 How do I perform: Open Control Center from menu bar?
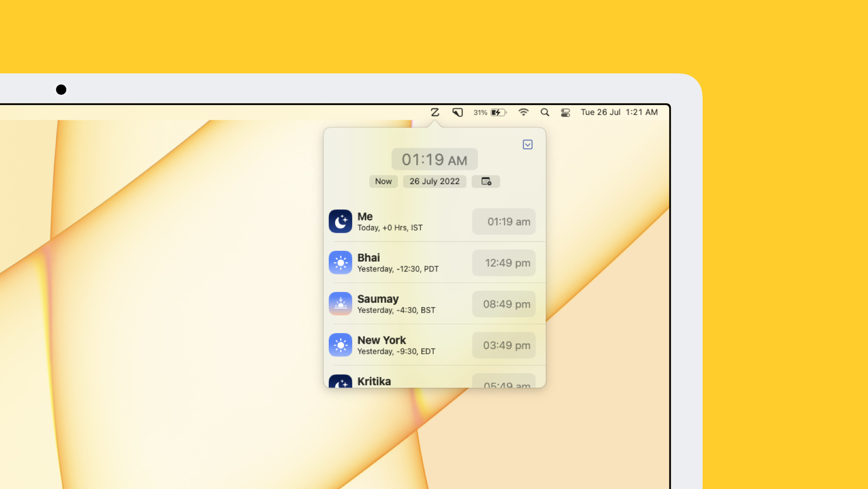point(565,112)
